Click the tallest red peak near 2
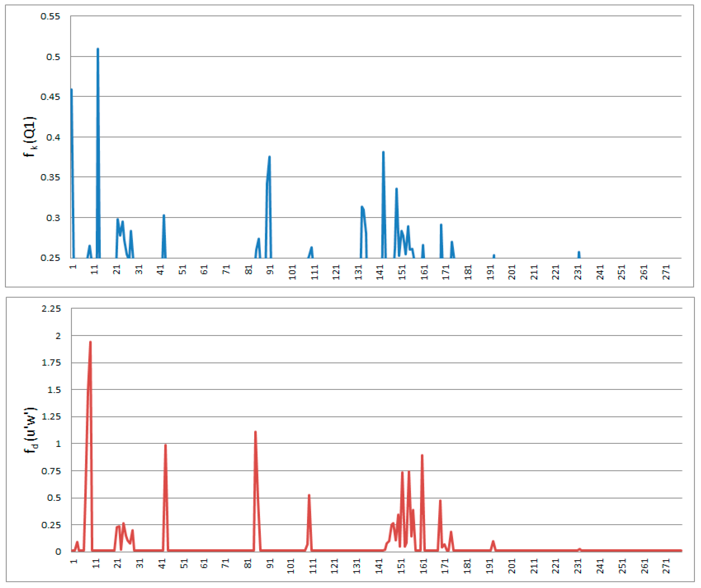 (x=90, y=344)
